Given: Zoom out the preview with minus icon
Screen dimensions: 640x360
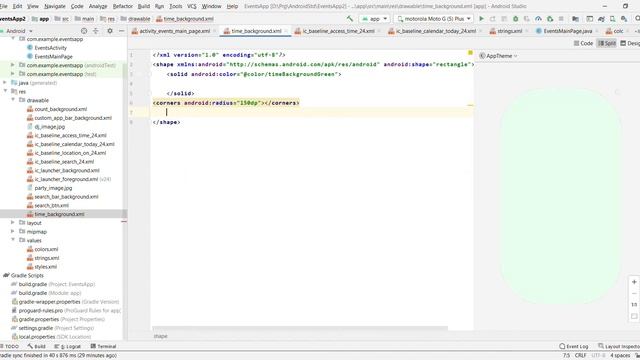Looking at the screenshot, I should click(x=634, y=293).
